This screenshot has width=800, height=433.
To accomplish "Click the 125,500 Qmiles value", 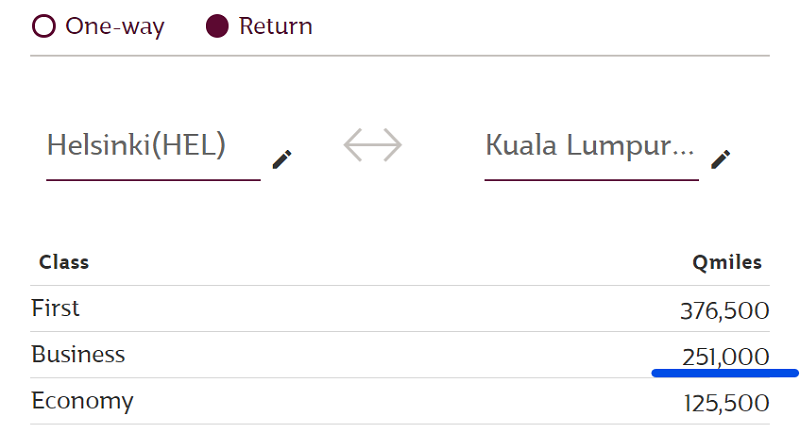I will point(727,403).
